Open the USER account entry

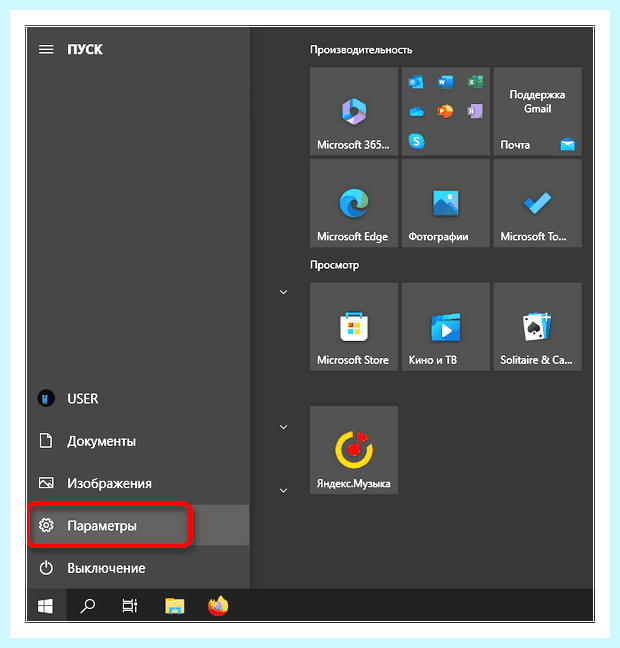coord(138,399)
